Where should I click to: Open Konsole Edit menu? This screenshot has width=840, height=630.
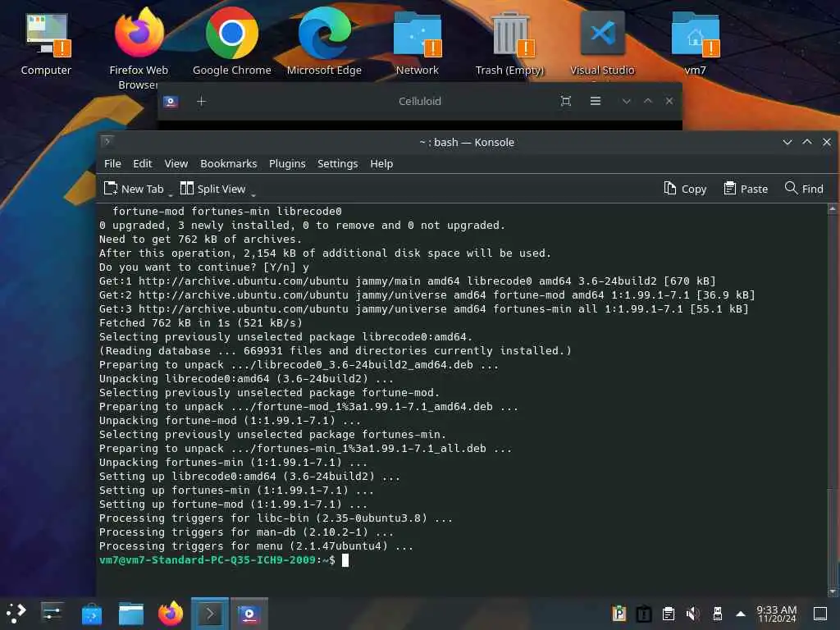click(x=143, y=163)
